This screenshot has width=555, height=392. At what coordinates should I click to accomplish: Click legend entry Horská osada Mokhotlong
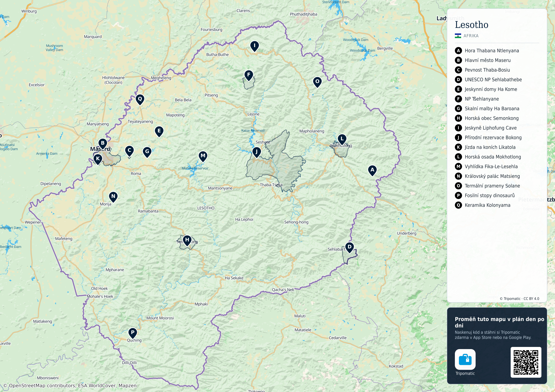[x=488, y=157]
